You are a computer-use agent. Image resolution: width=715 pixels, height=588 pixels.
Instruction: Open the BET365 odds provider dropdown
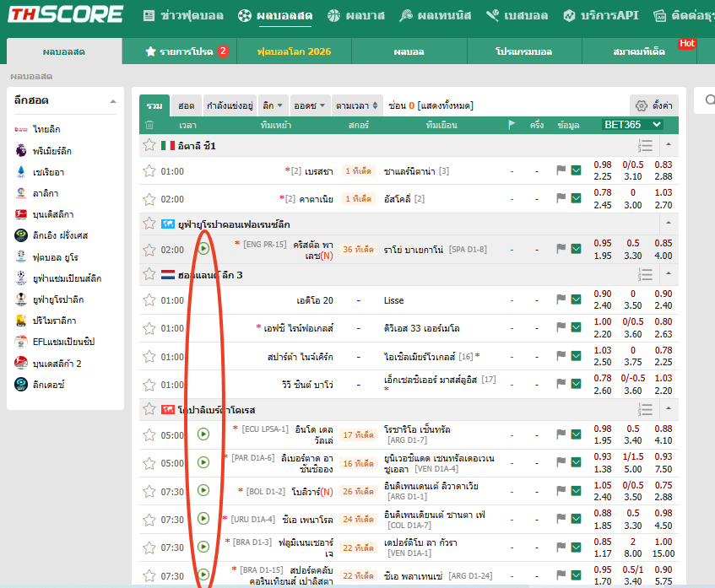coord(632,125)
